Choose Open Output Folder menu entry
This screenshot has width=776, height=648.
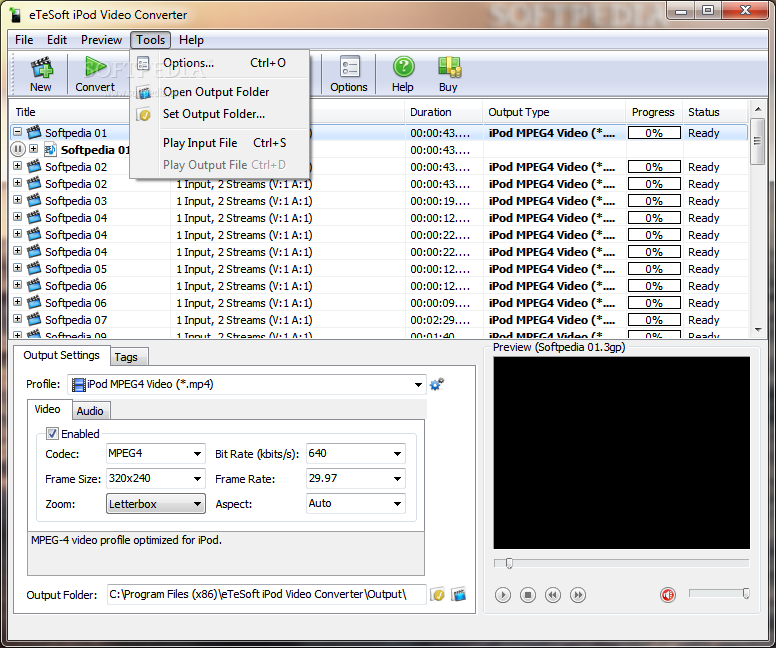(x=220, y=92)
